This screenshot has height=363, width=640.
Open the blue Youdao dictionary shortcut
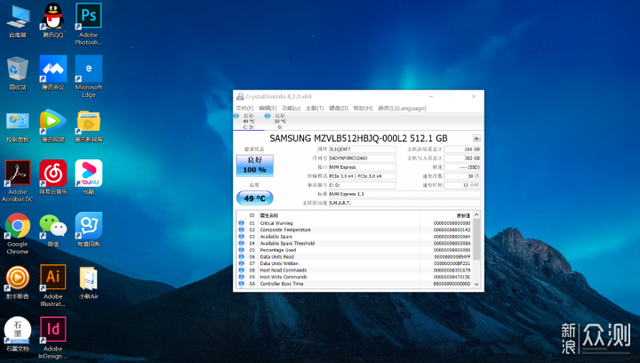[x=89, y=225]
